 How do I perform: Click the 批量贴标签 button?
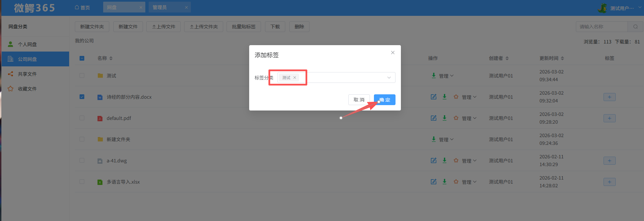pyautogui.click(x=244, y=27)
